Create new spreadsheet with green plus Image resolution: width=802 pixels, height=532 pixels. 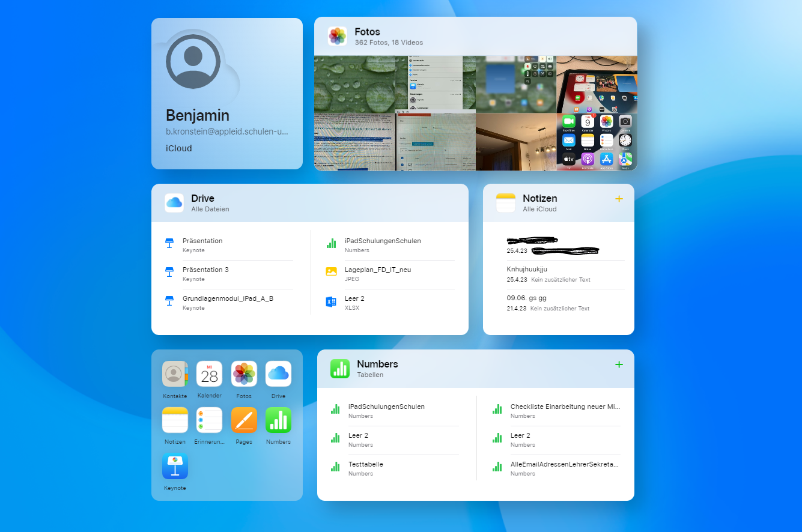pos(619,364)
